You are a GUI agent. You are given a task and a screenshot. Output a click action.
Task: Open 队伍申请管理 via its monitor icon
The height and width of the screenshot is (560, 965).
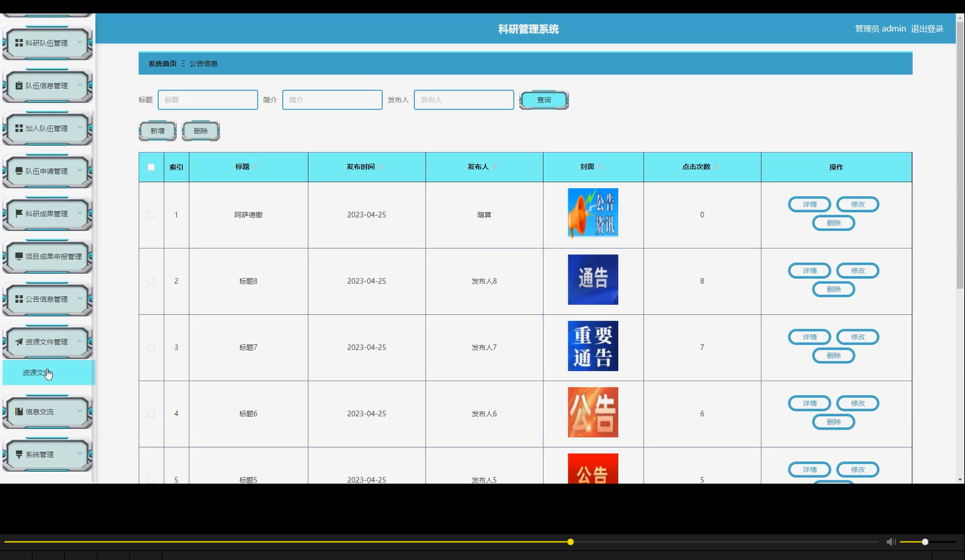18,171
